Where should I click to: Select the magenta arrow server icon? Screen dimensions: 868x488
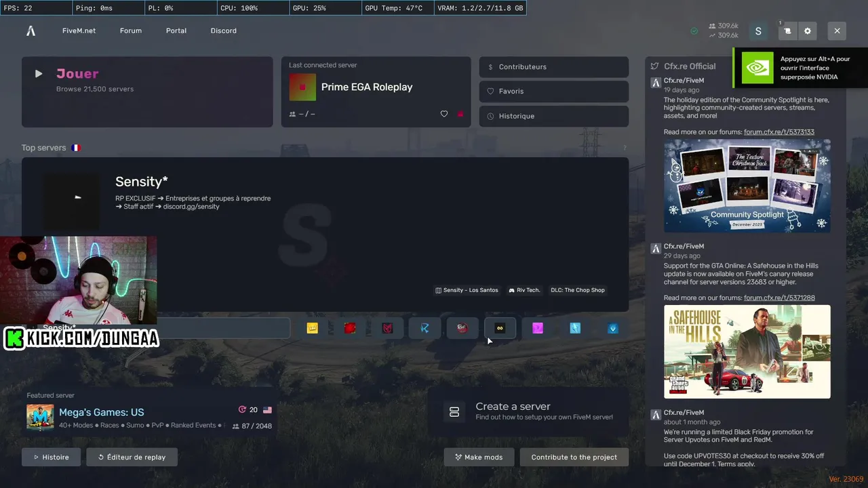tap(538, 328)
